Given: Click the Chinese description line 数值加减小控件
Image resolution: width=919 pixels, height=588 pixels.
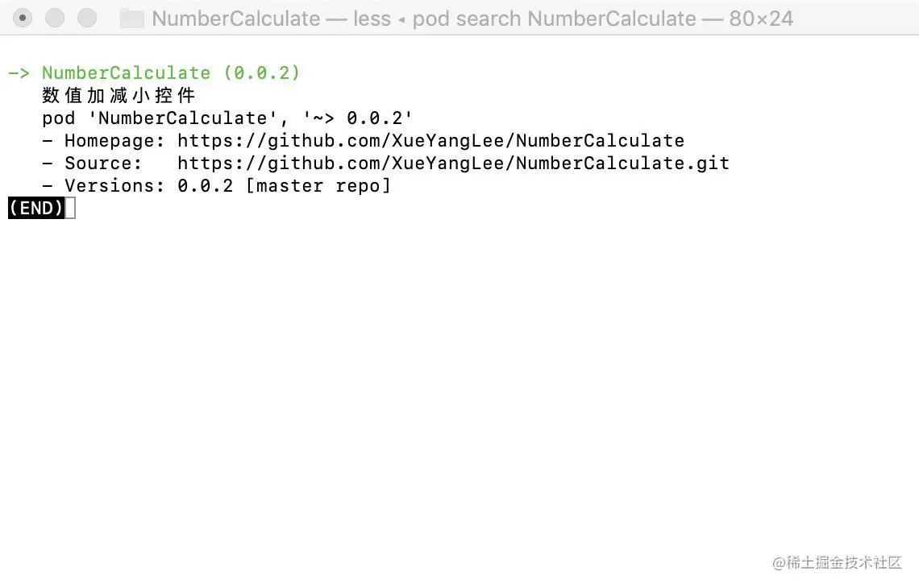Looking at the screenshot, I should [x=119, y=95].
